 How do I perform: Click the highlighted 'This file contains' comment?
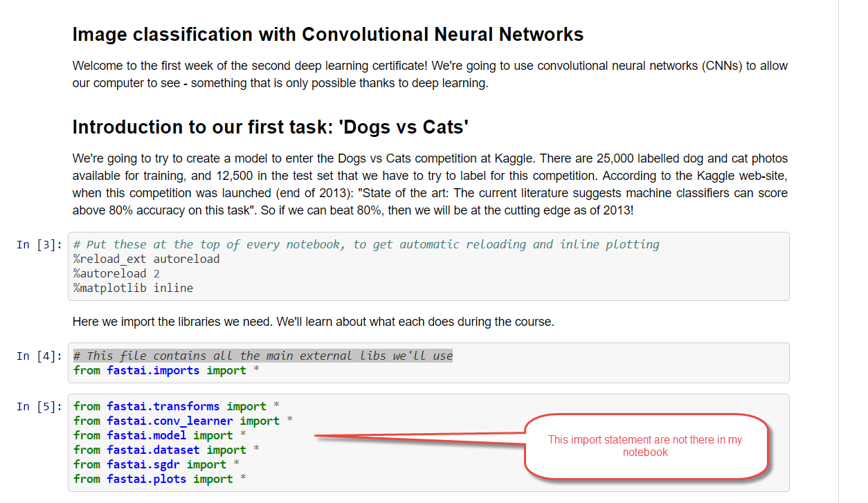click(x=263, y=356)
